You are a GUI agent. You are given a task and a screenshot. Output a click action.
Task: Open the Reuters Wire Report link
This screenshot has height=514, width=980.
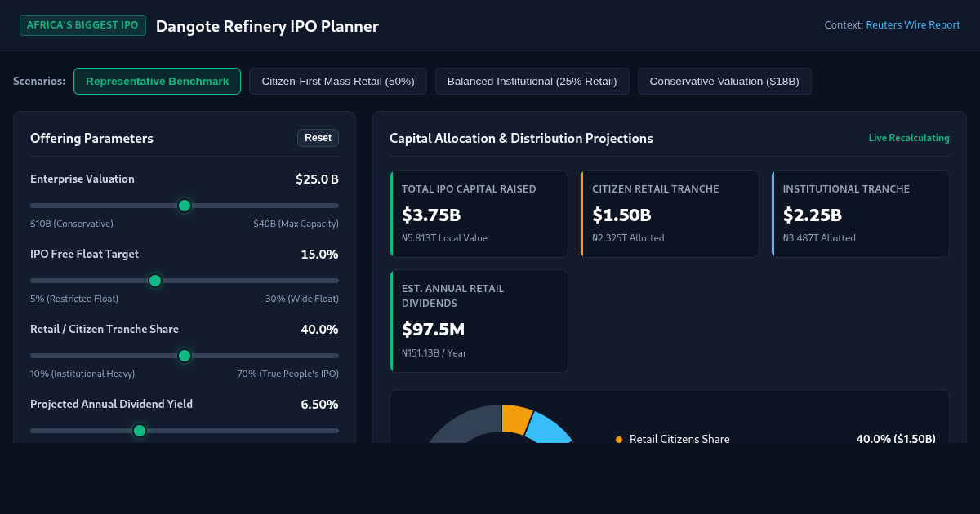[x=913, y=25]
